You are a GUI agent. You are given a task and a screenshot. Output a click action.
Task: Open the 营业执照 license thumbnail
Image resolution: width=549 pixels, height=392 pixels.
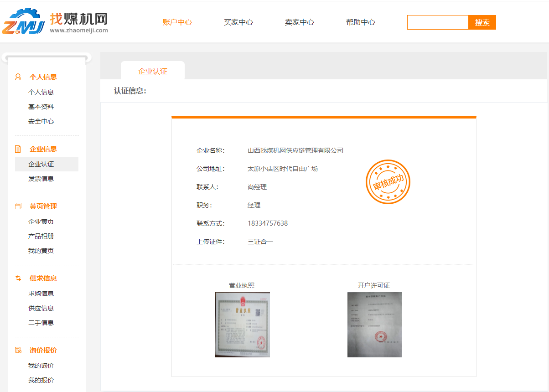(x=242, y=325)
